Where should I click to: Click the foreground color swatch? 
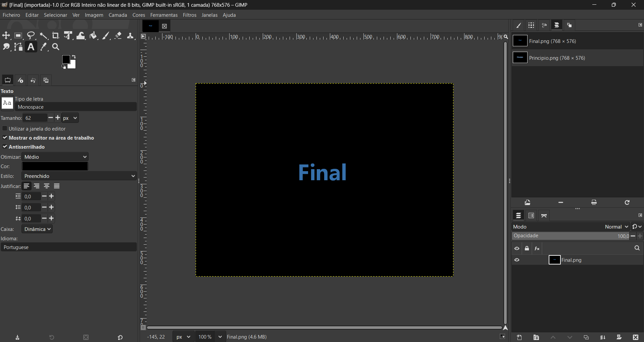pyautogui.click(x=66, y=59)
